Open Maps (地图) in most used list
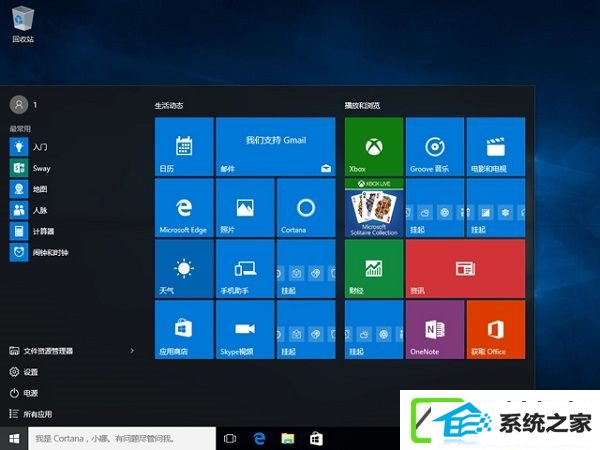 pos(73,189)
